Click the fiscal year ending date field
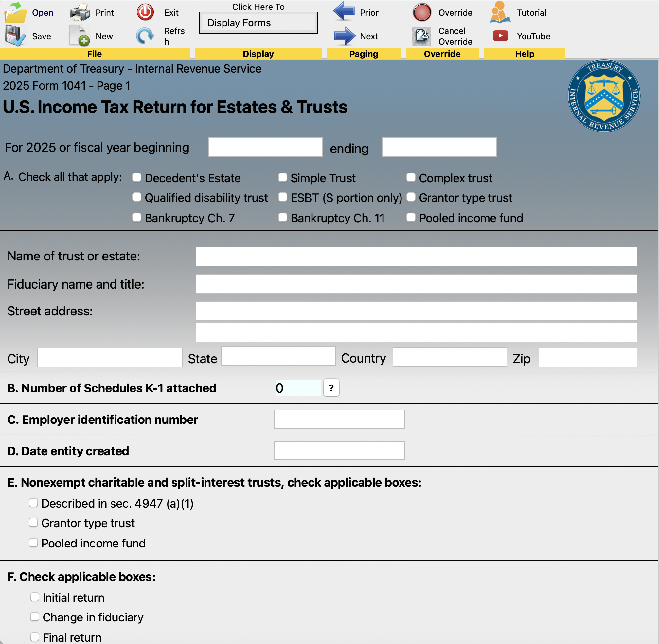This screenshot has height=644, width=659. tap(439, 147)
